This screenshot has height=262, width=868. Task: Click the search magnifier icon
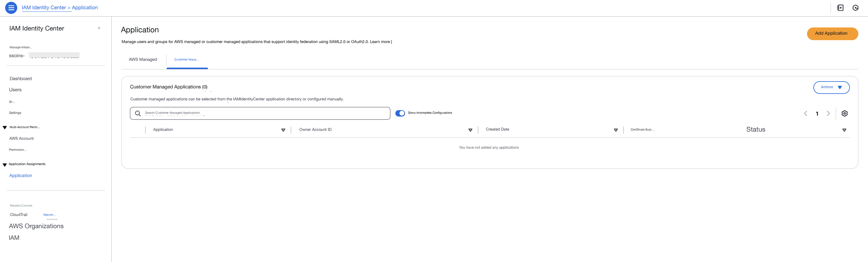point(138,113)
